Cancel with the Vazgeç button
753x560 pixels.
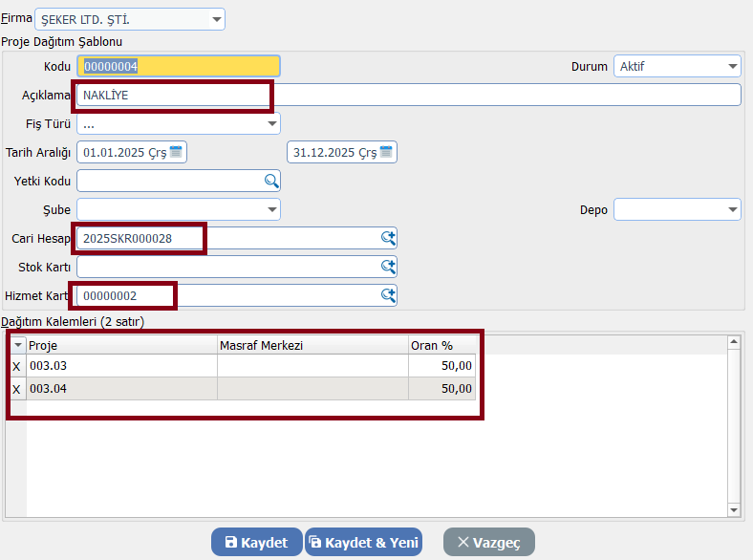pos(488,542)
